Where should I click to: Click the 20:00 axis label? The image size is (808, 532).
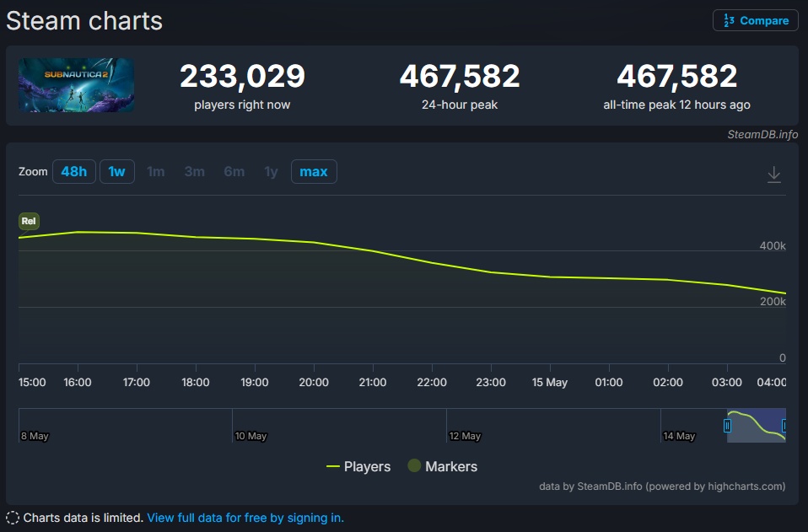314,382
